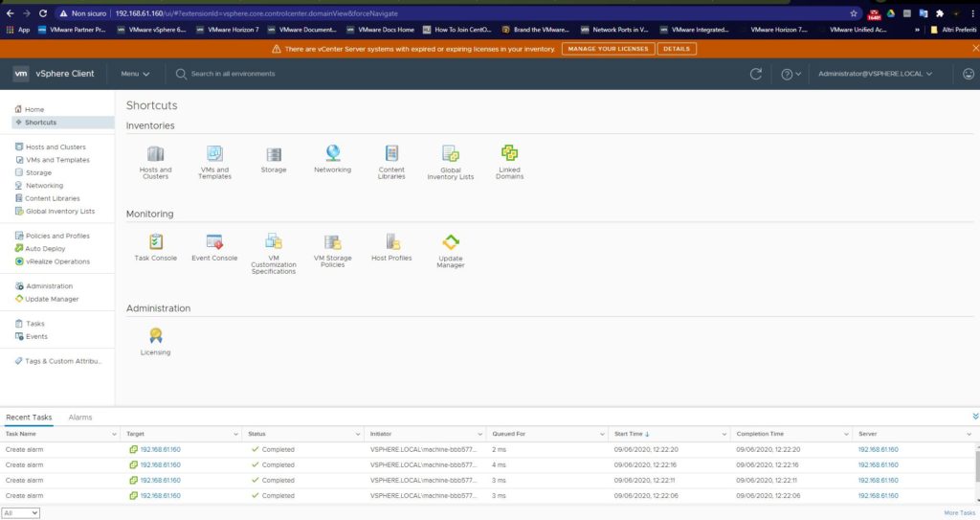Image resolution: width=980 pixels, height=520 pixels.
Task: Open Hosts and Clusters shortcut icon
Action: point(156,153)
